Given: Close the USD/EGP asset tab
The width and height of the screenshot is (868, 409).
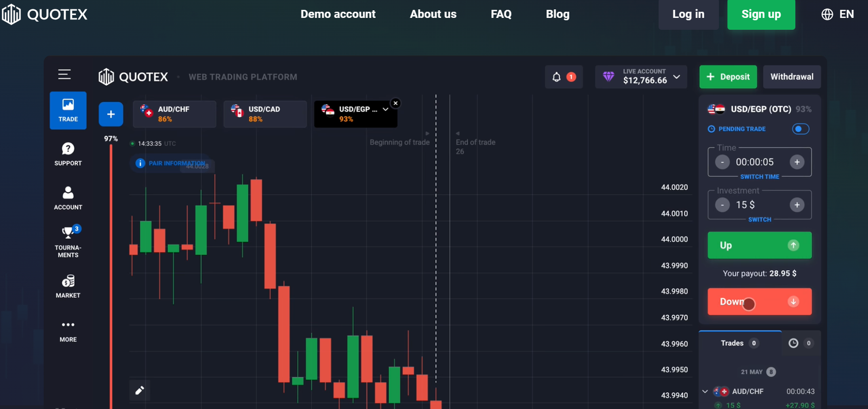Looking at the screenshot, I should pos(395,103).
